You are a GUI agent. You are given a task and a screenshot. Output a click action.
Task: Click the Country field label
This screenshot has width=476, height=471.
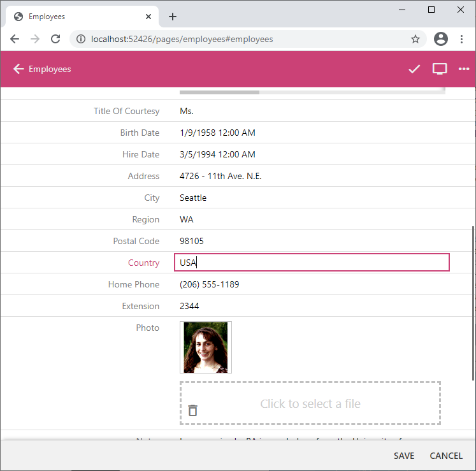(143, 263)
